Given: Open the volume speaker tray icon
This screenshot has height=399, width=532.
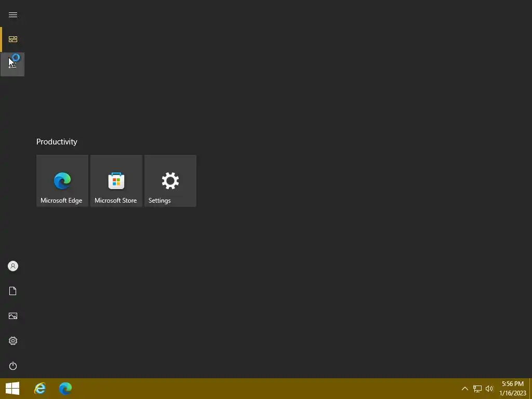Looking at the screenshot, I should (489, 389).
